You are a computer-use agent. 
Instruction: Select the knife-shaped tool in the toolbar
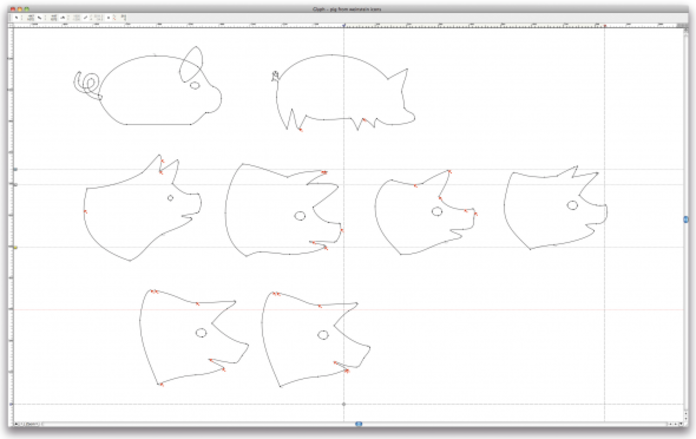(x=39, y=17)
